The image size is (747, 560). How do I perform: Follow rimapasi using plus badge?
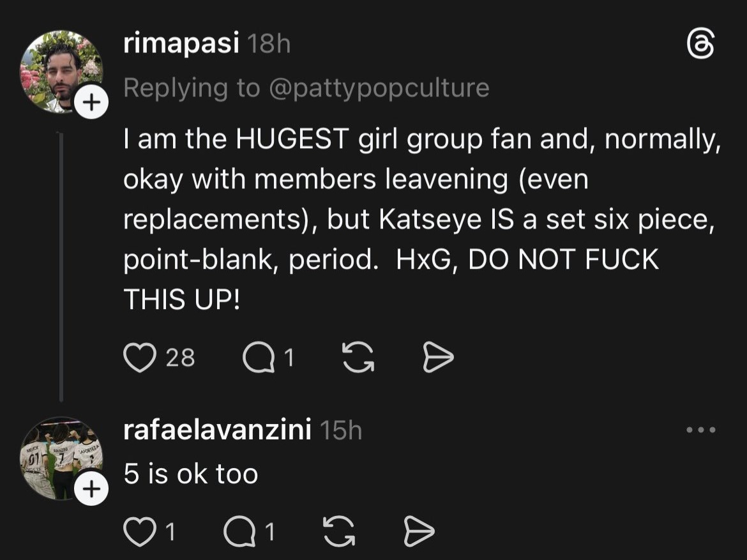click(91, 102)
